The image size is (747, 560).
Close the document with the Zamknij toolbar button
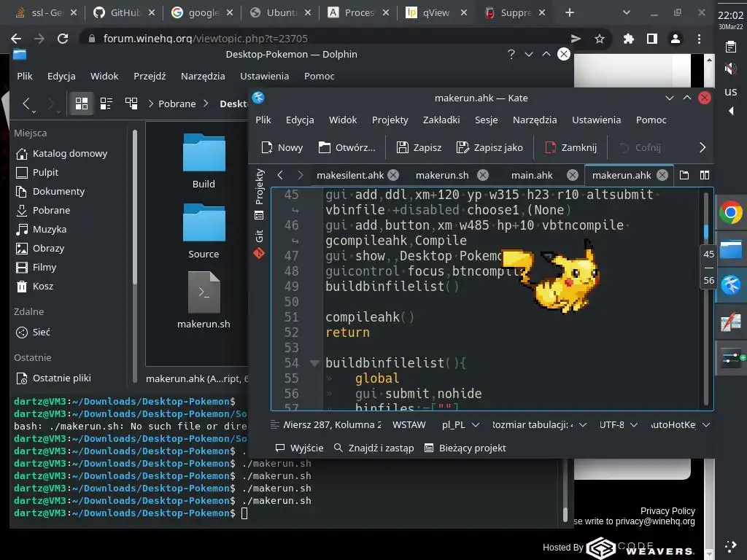tap(570, 147)
